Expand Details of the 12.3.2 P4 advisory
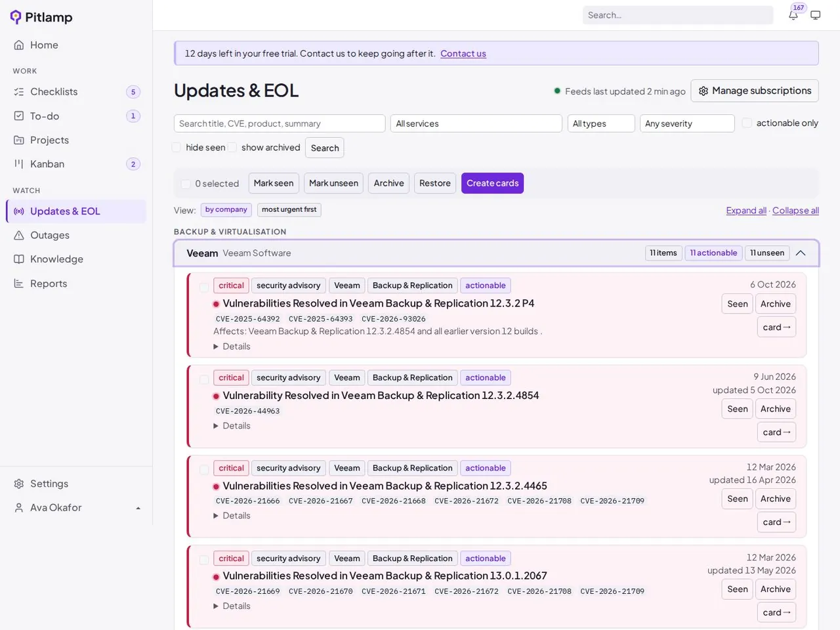Image resolution: width=840 pixels, height=630 pixels. (232, 346)
